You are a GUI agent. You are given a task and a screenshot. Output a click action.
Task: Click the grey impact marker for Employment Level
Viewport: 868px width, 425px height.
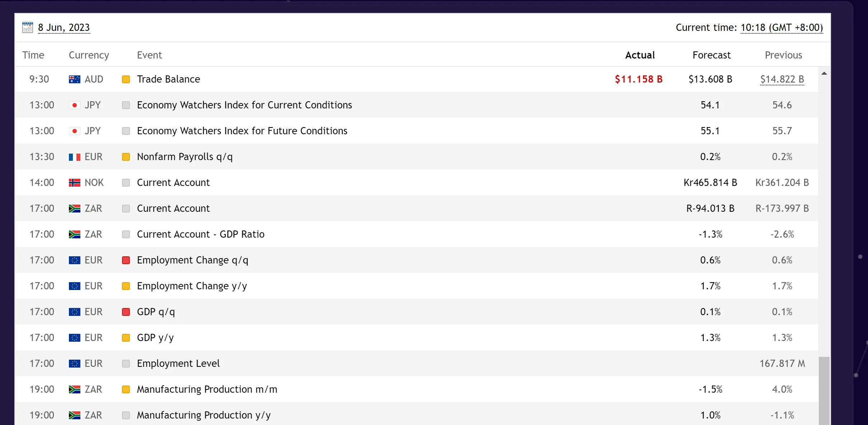(126, 364)
